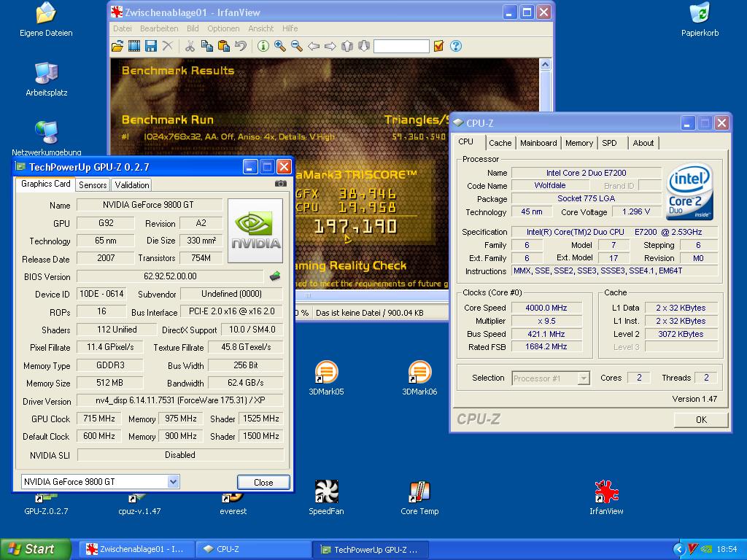747x560 pixels.
Task: Open the image Information icon in IrfanView
Action: coord(263,46)
